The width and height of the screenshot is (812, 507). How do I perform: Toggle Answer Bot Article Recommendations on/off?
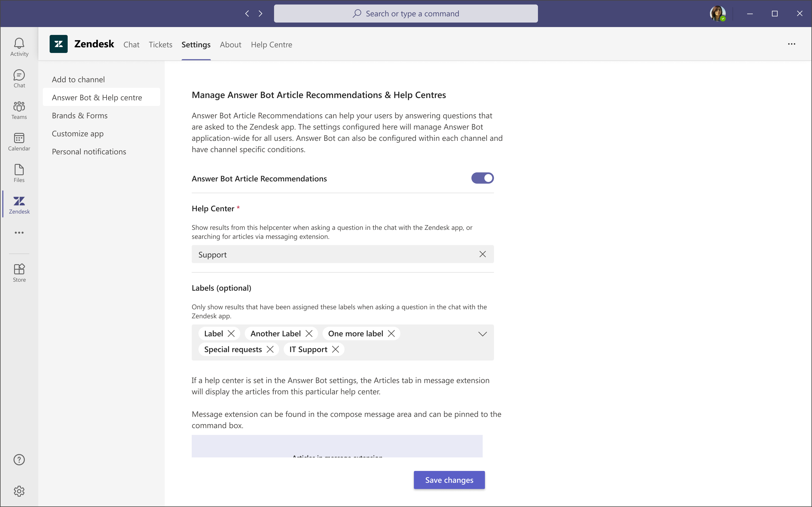483,178
